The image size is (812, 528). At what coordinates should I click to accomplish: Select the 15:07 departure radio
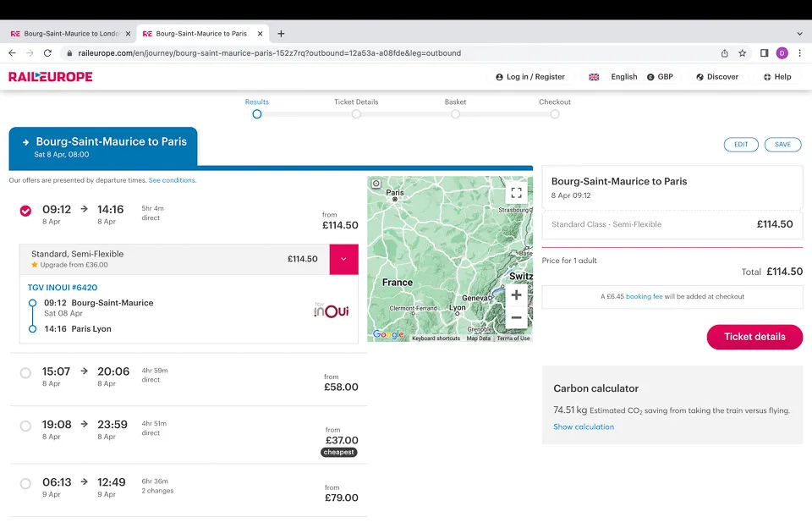pos(25,373)
